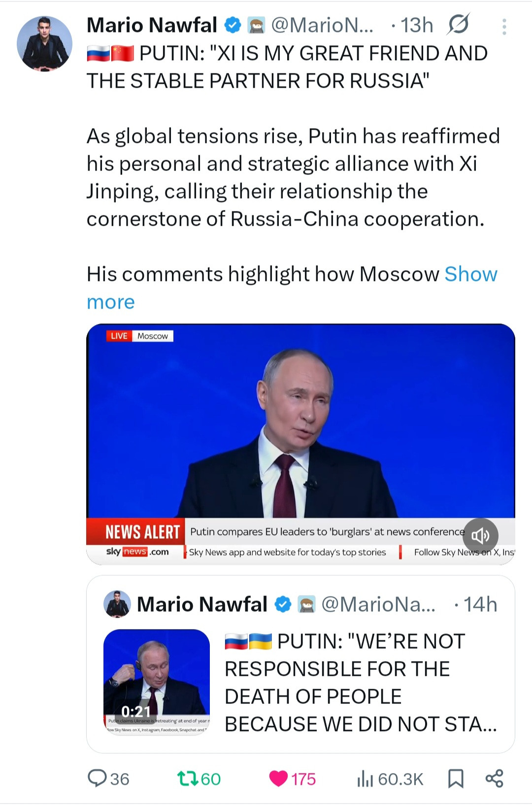Bookmark this post

pos(456,778)
